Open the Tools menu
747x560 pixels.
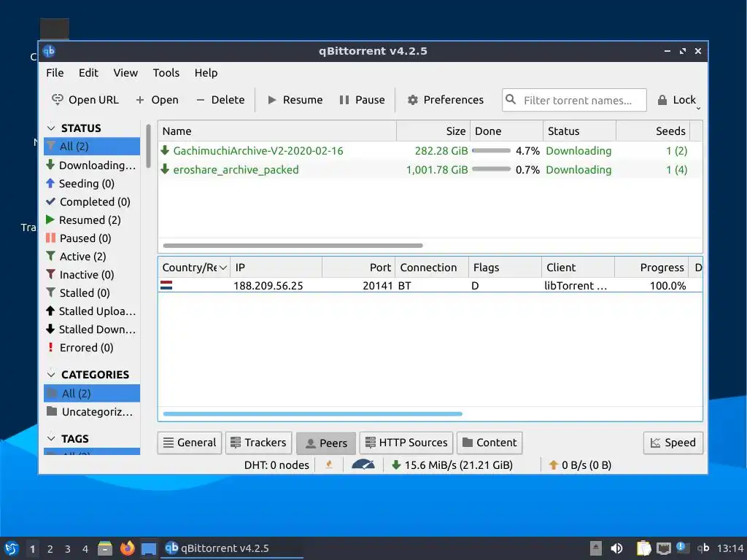coord(166,73)
